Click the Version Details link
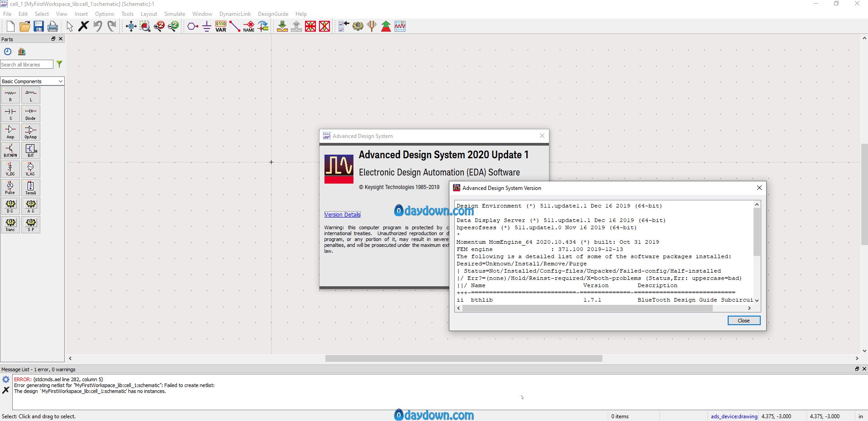This screenshot has height=421, width=868. 343,214
